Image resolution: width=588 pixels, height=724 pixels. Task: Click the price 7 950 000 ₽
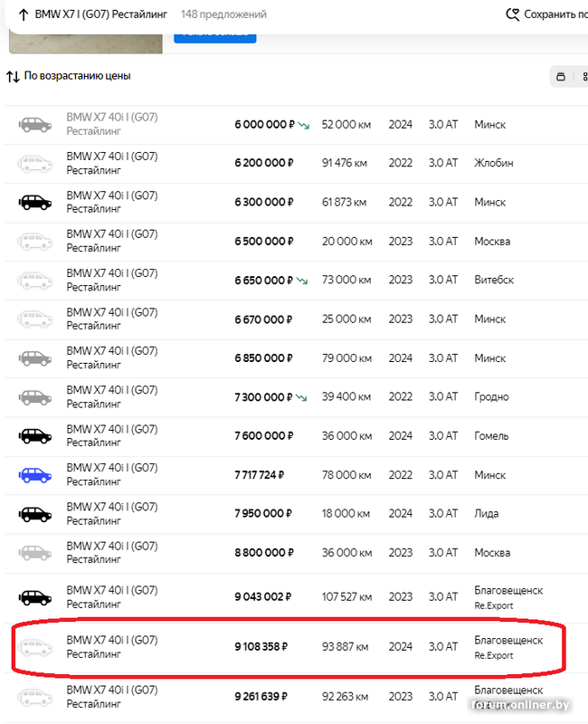(x=263, y=513)
